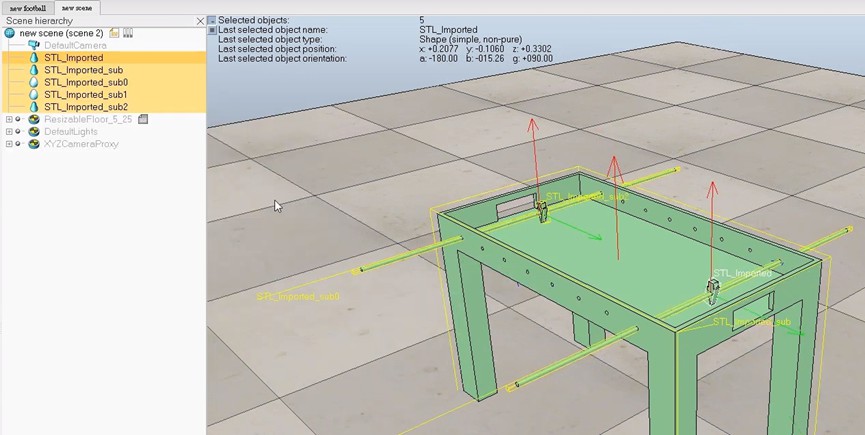The image size is (865, 435).
Task: Click the shape icon of STL_Imported_sub0
Action: point(34,82)
